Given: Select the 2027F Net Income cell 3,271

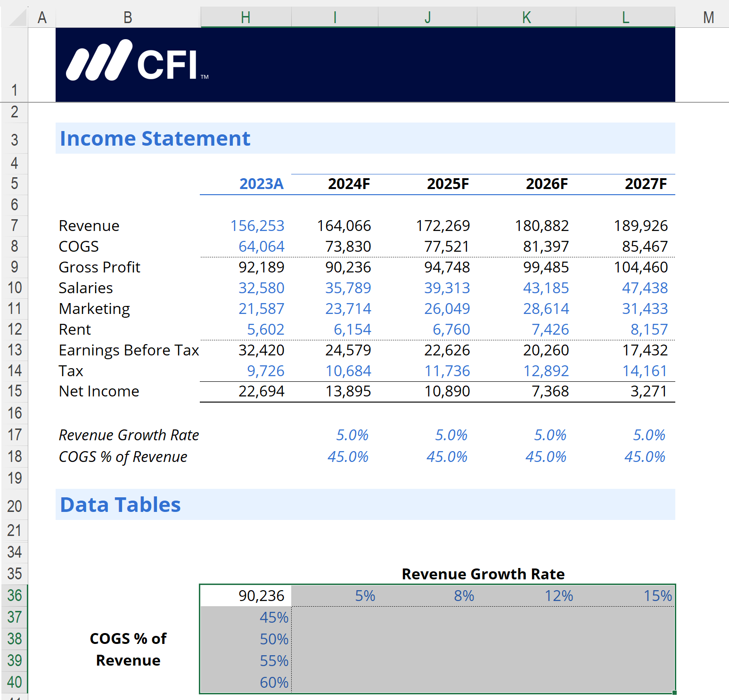Looking at the screenshot, I should pos(648,391).
